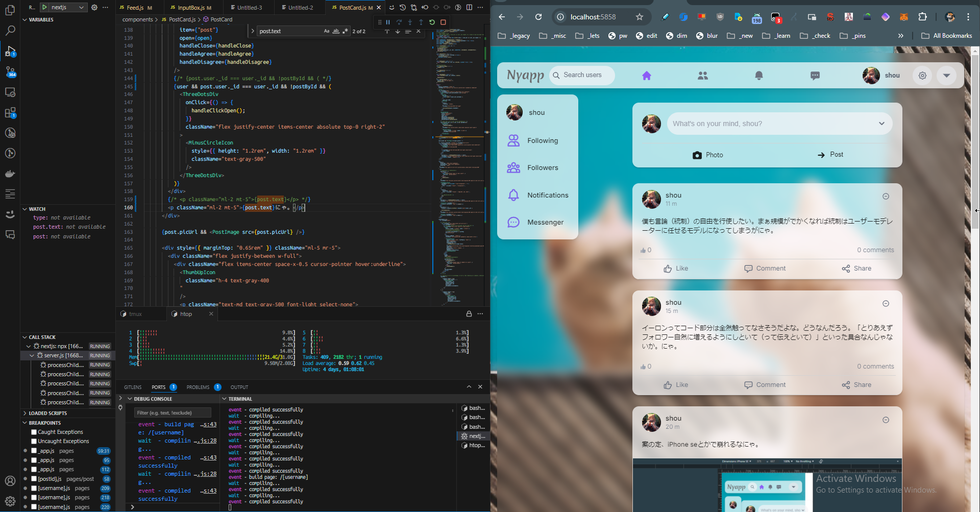Stop debugging with red square button
980x512 pixels.
pyautogui.click(x=443, y=22)
